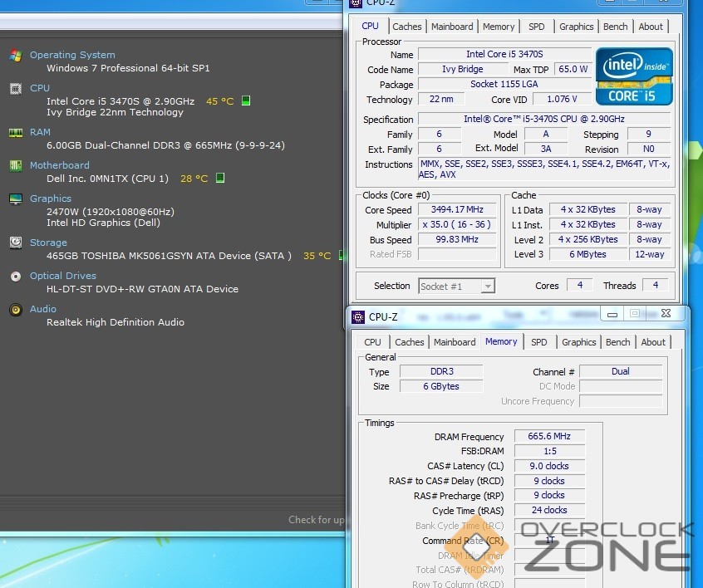Click the Windows flag icon beside Operating System
703x588 pixels.
16,55
